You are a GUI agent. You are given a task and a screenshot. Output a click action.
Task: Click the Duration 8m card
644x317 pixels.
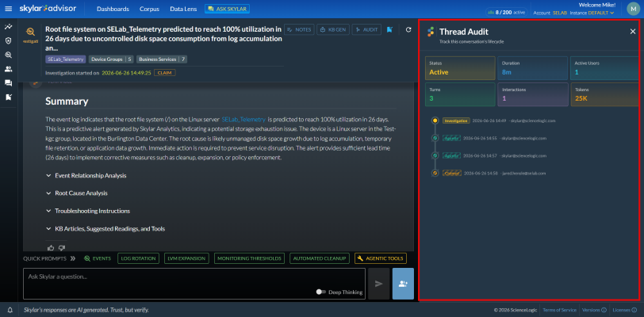[x=533, y=68]
